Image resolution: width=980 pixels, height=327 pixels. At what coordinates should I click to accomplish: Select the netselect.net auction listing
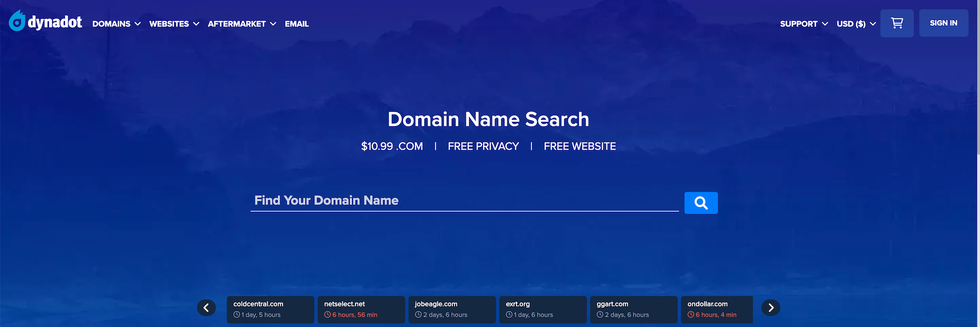pyautogui.click(x=361, y=309)
